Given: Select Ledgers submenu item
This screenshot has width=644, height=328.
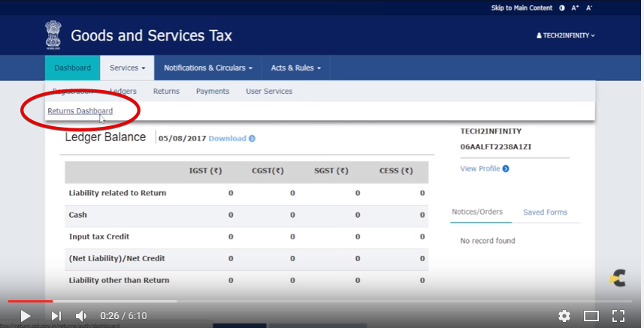Looking at the screenshot, I should [123, 91].
